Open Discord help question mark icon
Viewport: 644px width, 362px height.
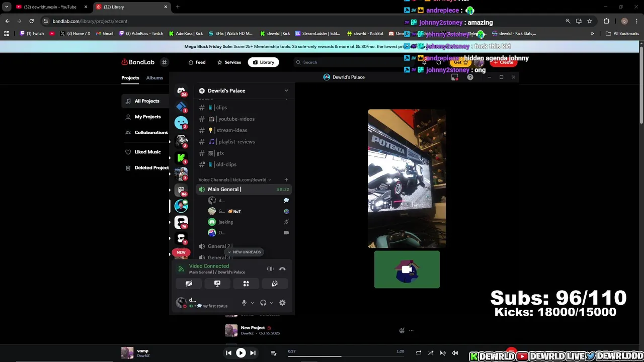coord(470,77)
